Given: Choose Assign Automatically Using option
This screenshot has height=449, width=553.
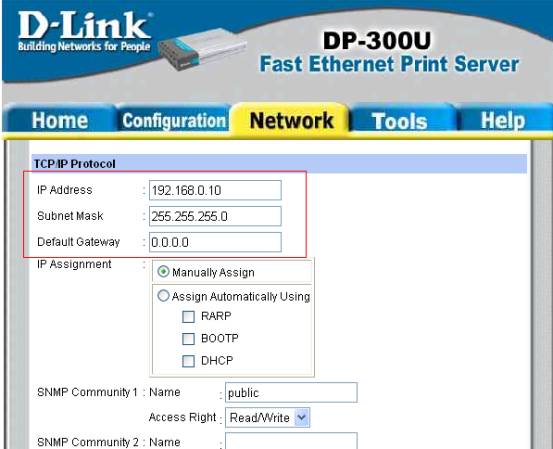Looking at the screenshot, I should (163, 296).
